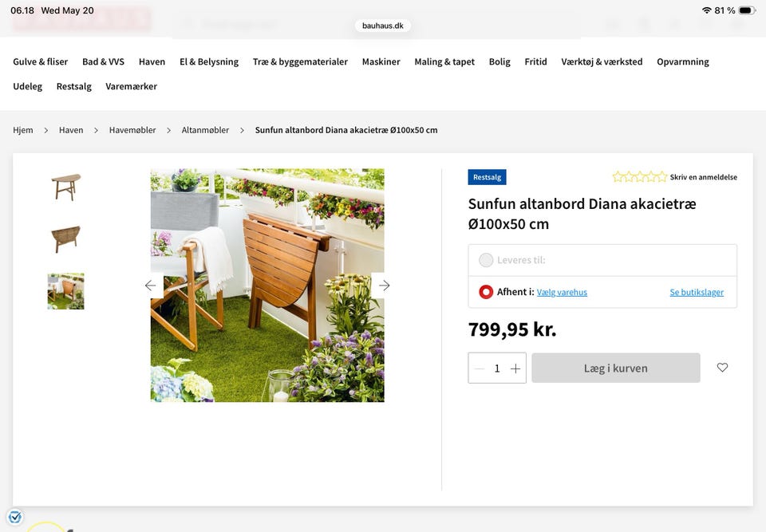The height and width of the screenshot is (532, 766).
Task: Increase quantity with plus button
Action: tap(515, 368)
